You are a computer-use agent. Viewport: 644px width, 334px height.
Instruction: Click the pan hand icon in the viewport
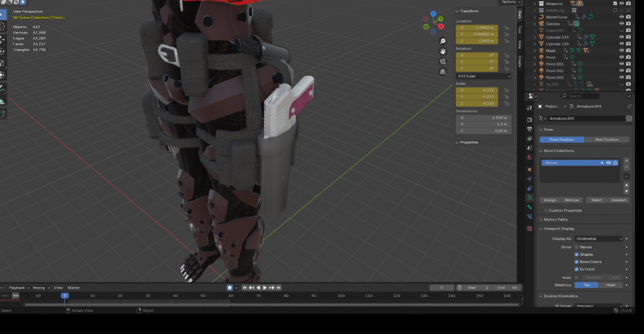(443, 50)
